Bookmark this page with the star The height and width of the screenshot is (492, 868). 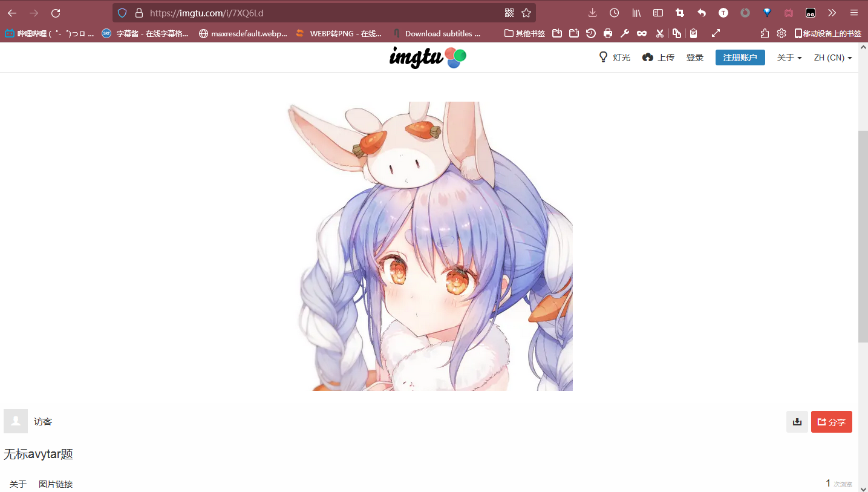[x=526, y=13]
